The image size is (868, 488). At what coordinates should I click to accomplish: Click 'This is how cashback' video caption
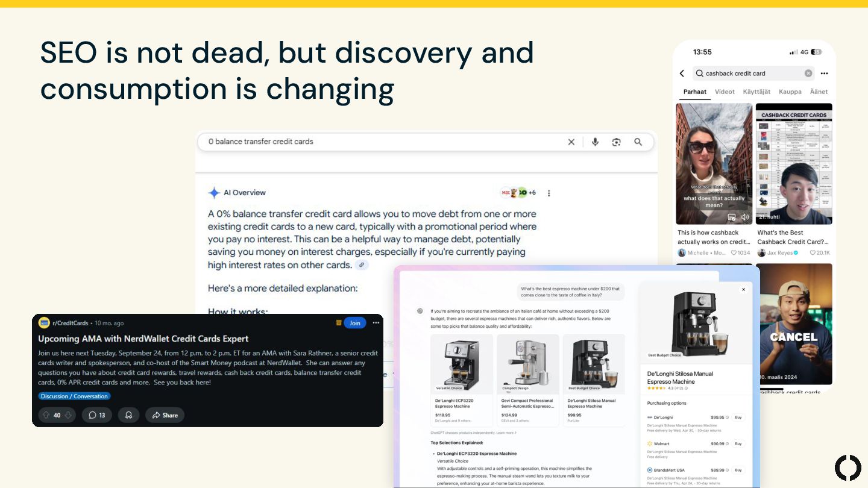coord(714,237)
